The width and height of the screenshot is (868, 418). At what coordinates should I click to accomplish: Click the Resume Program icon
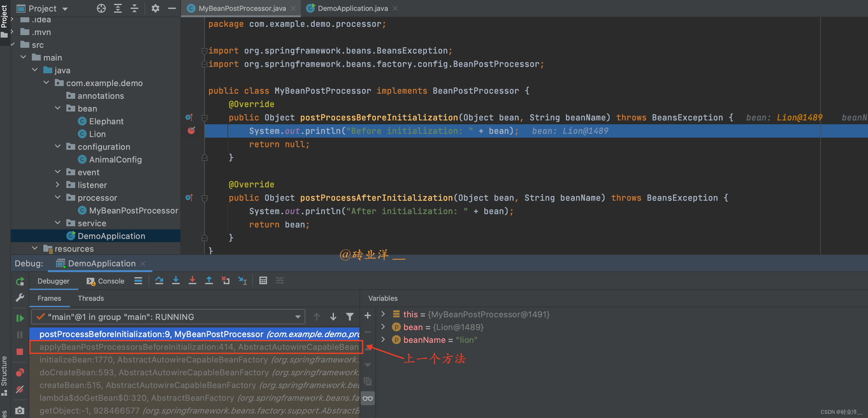[x=20, y=318]
